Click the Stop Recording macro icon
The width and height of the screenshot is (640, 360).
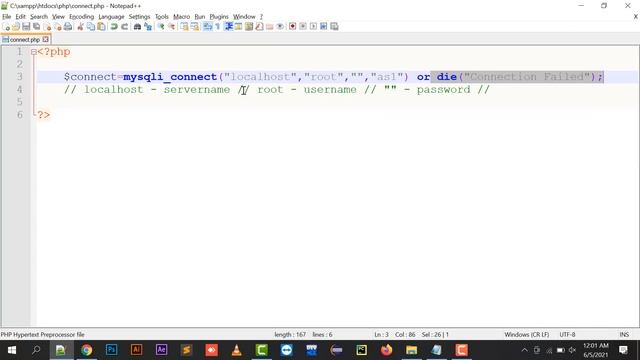[303, 27]
